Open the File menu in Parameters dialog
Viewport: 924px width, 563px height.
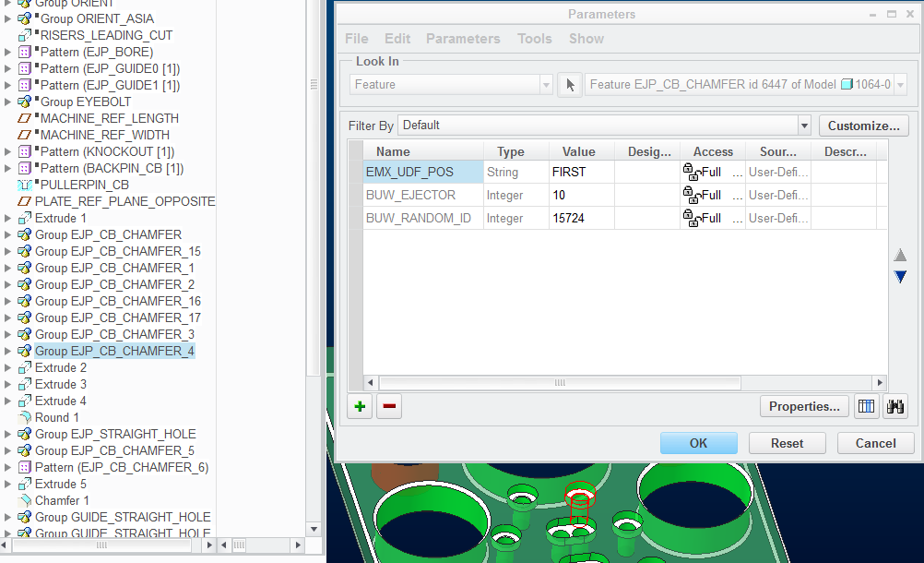click(x=357, y=39)
